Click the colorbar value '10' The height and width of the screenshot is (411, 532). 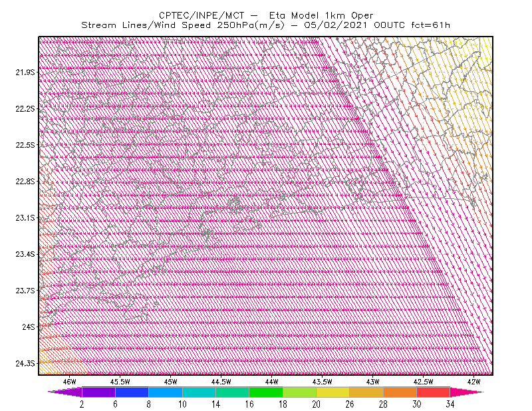point(182,404)
